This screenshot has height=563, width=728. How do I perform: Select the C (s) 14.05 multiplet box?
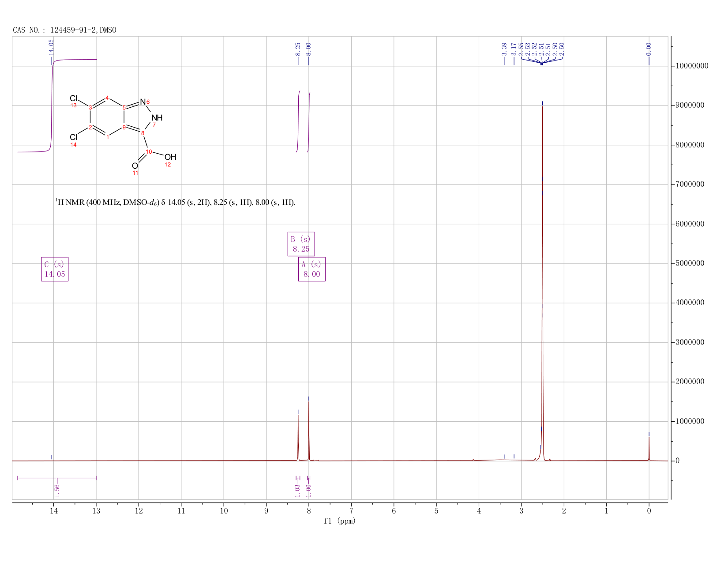tap(55, 269)
